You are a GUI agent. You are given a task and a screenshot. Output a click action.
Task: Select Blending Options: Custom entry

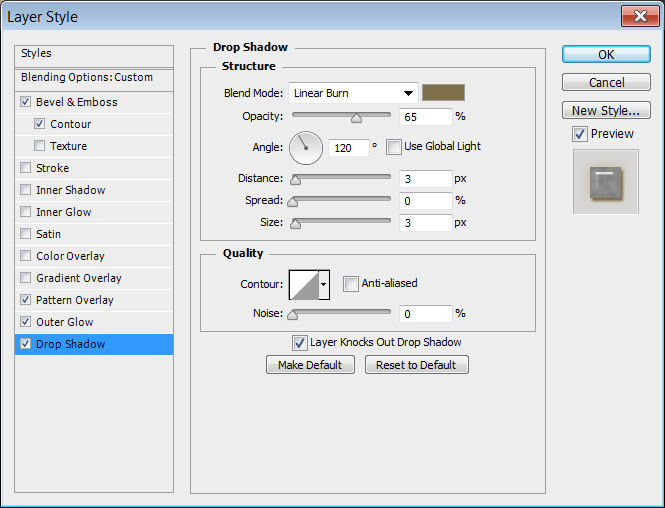pos(87,77)
